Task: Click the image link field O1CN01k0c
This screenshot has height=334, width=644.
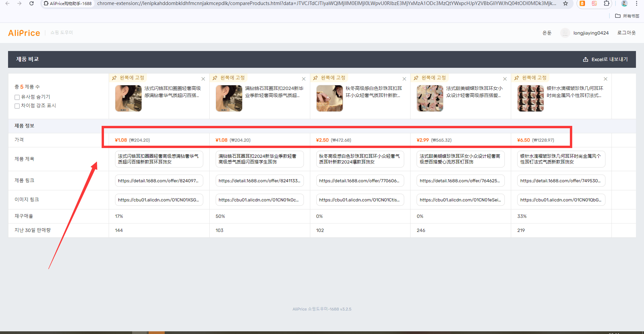Action: coord(260,200)
